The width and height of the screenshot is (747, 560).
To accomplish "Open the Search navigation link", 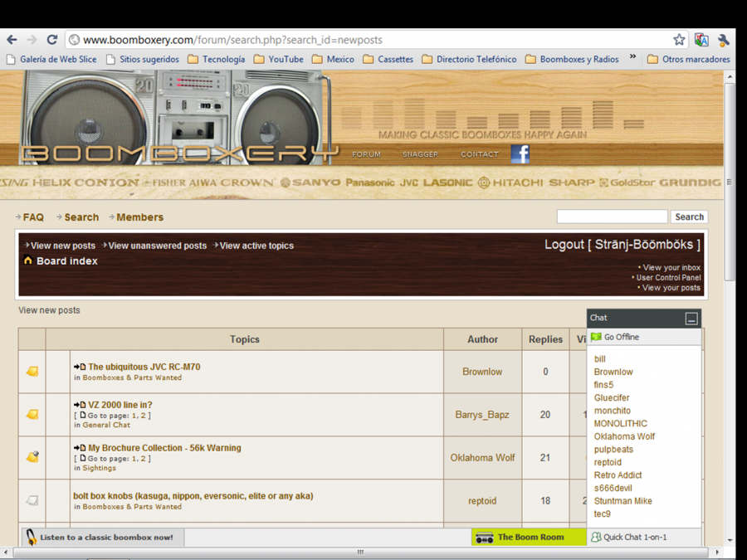I will 81,217.
